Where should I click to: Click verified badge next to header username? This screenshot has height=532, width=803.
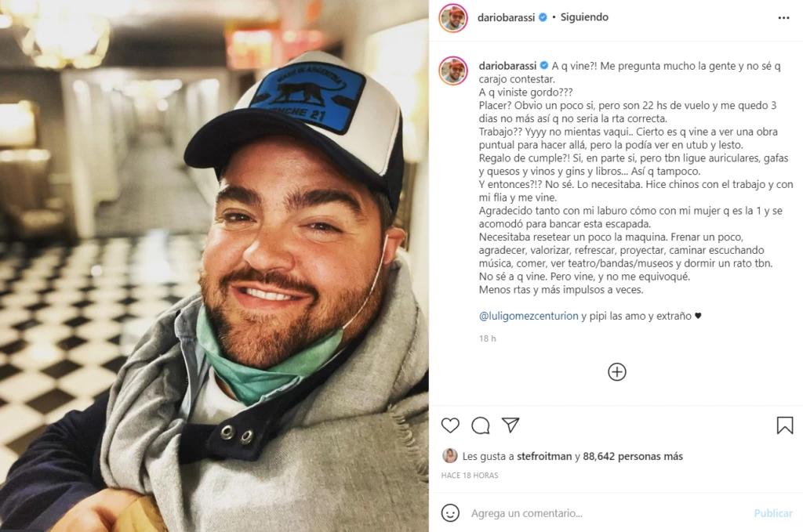(x=543, y=17)
